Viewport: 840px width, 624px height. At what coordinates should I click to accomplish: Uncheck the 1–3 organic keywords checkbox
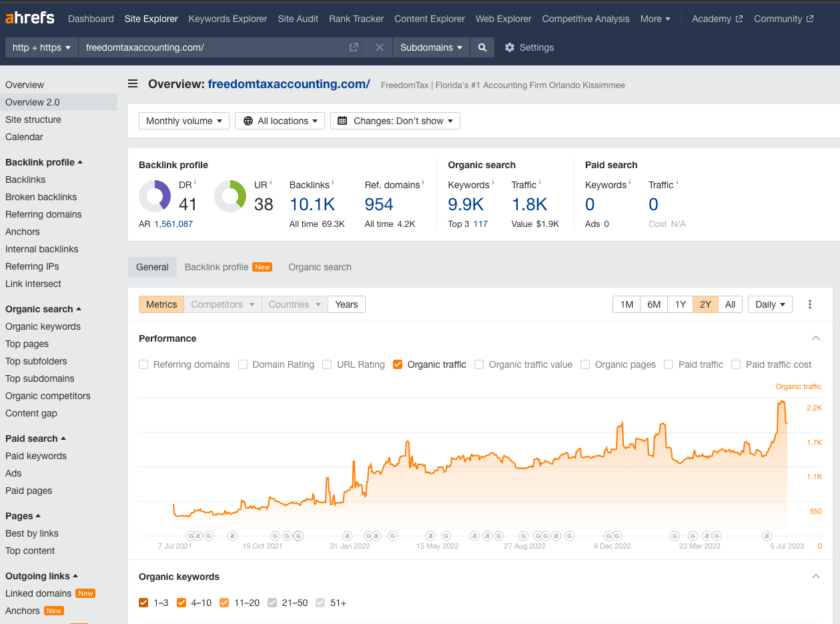coord(143,603)
